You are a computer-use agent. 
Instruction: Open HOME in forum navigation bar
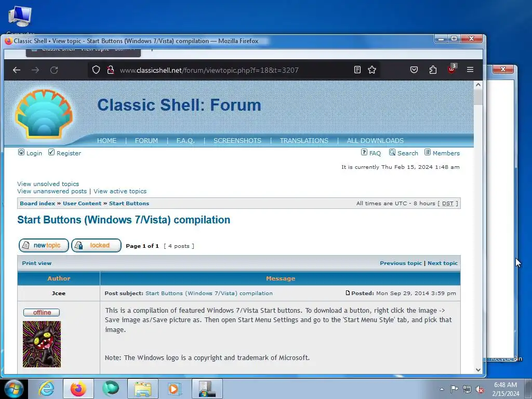click(x=107, y=140)
